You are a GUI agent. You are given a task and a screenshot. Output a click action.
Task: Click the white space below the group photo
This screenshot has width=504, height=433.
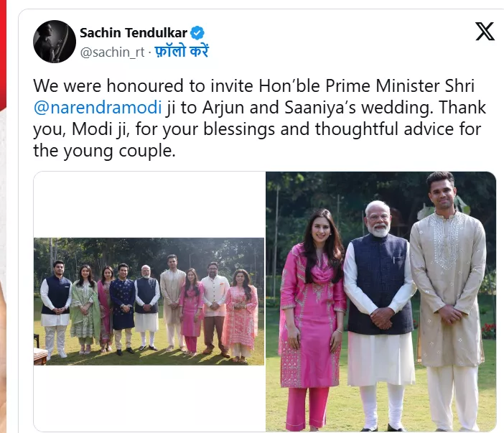(x=149, y=397)
